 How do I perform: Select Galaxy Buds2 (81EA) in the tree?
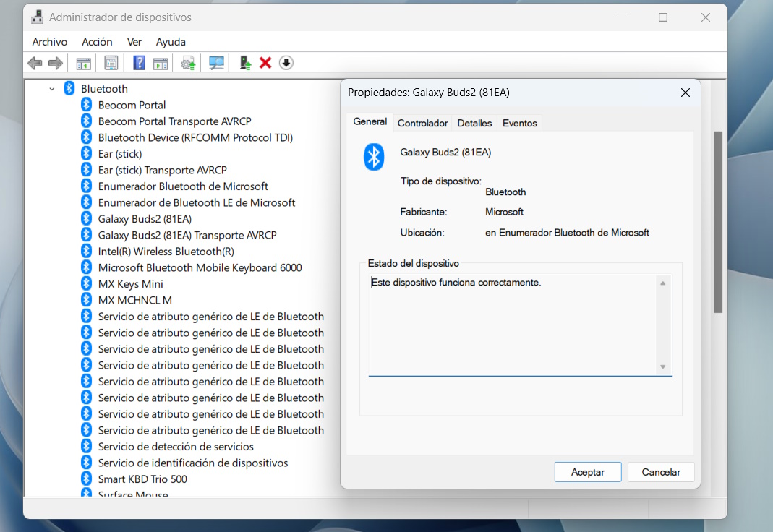145,219
